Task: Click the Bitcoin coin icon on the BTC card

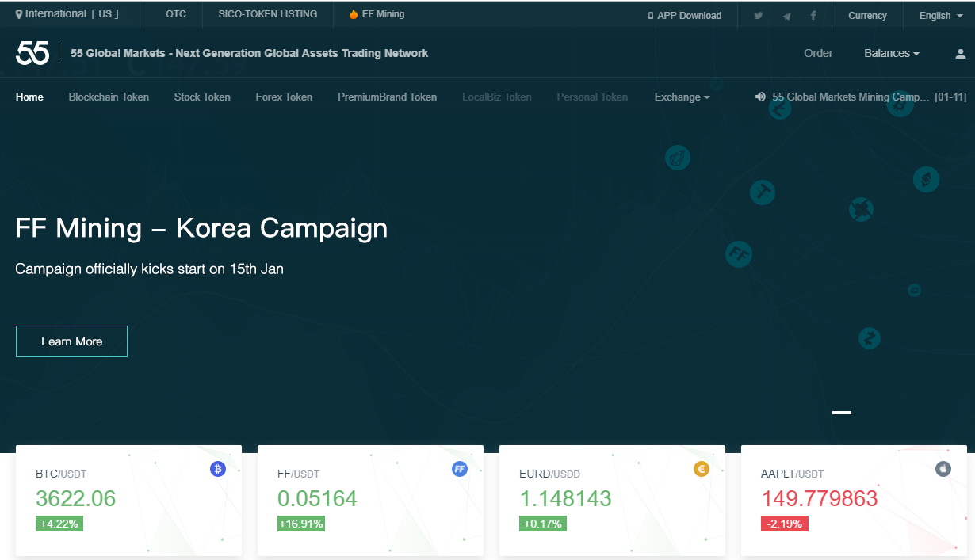Action: (x=218, y=469)
